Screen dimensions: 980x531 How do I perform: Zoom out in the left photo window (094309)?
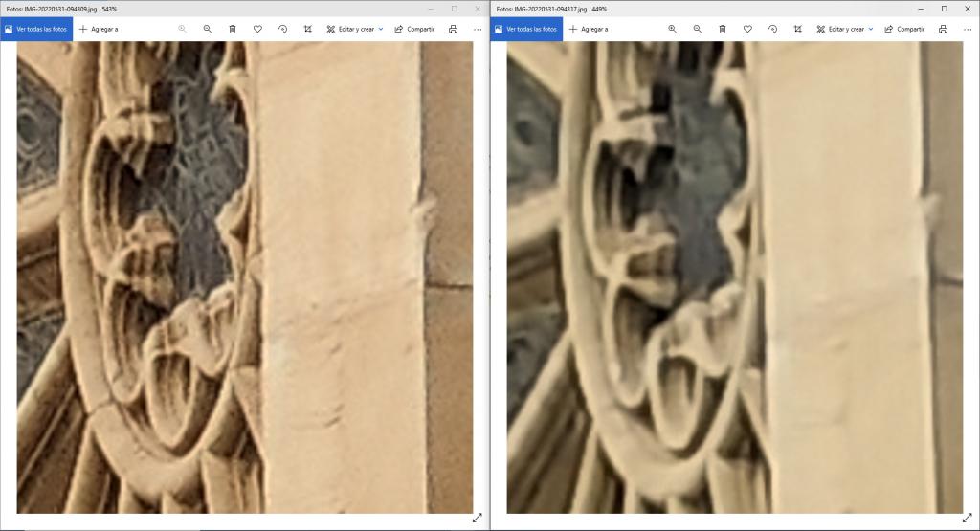(x=208, y=29)
